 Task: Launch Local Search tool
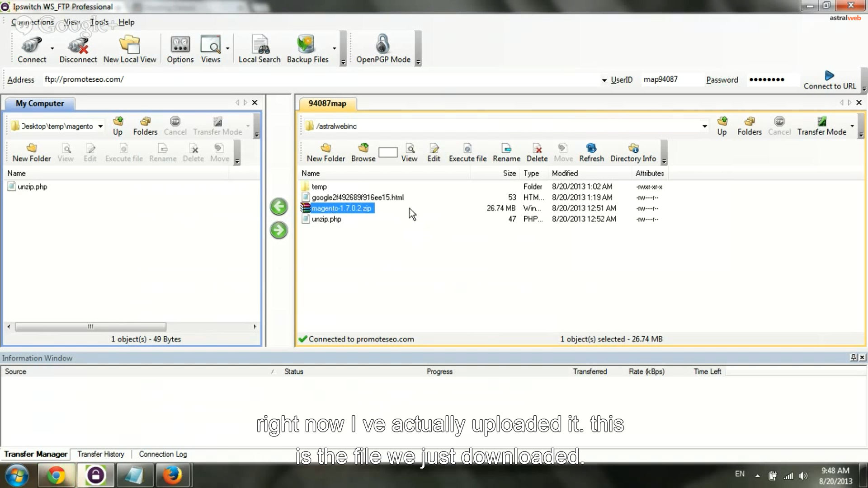[x=259, y=50]
